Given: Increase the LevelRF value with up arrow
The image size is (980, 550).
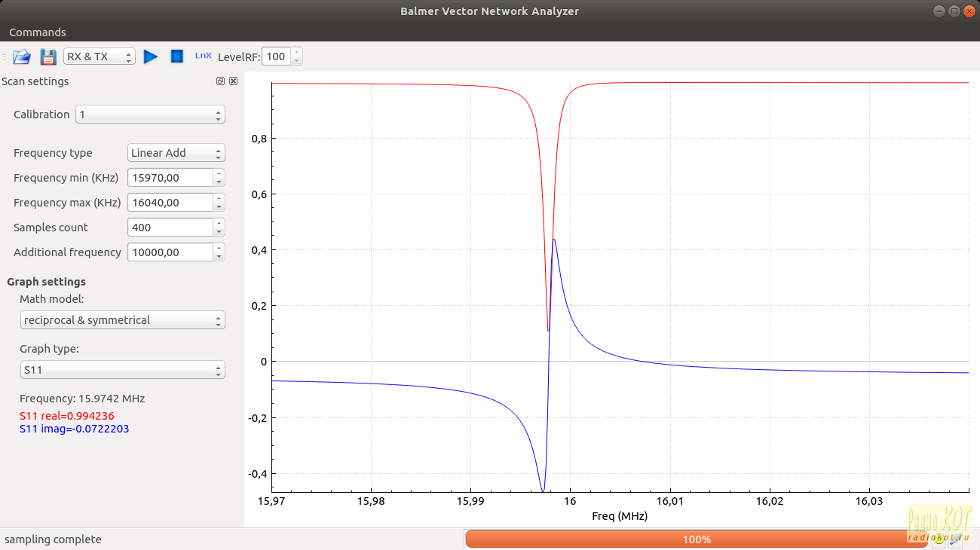Looking at the screenshot, I should point(296,53).
